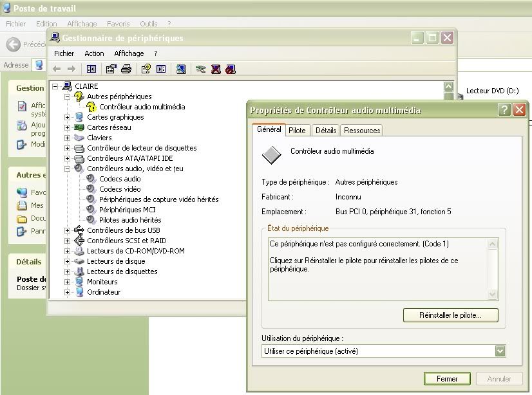Click the show/hide console tree icon
The width and height of the screenshot is (532, 395).
[91, 69]
